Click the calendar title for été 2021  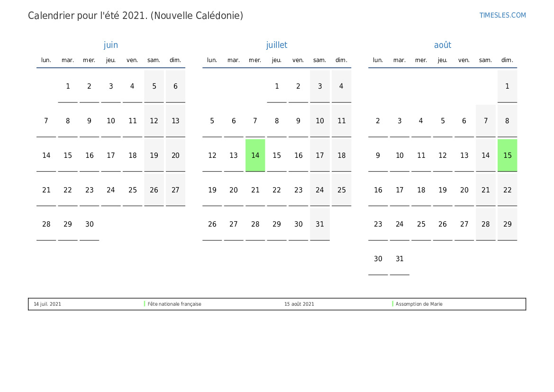(136, 16)
